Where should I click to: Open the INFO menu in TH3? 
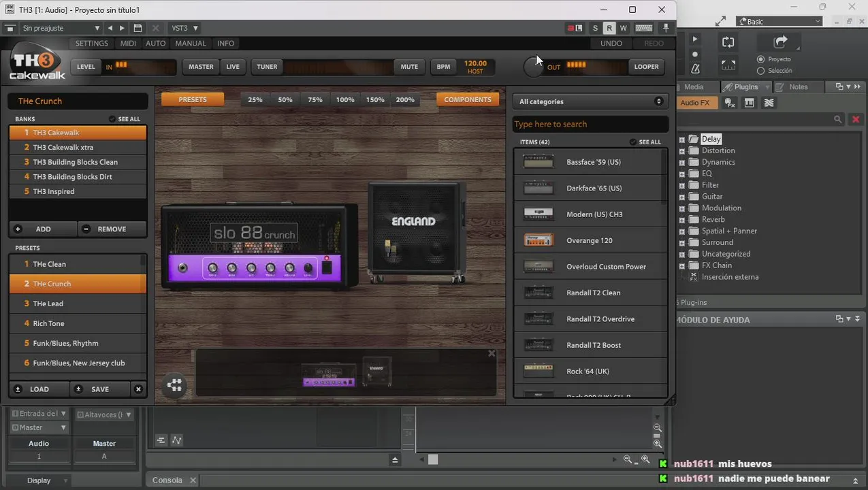point(225,44)
